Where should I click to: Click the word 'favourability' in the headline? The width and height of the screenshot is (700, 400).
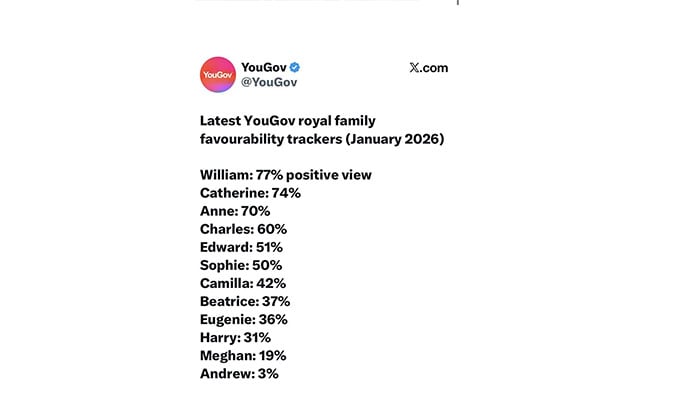coord(243,139)
